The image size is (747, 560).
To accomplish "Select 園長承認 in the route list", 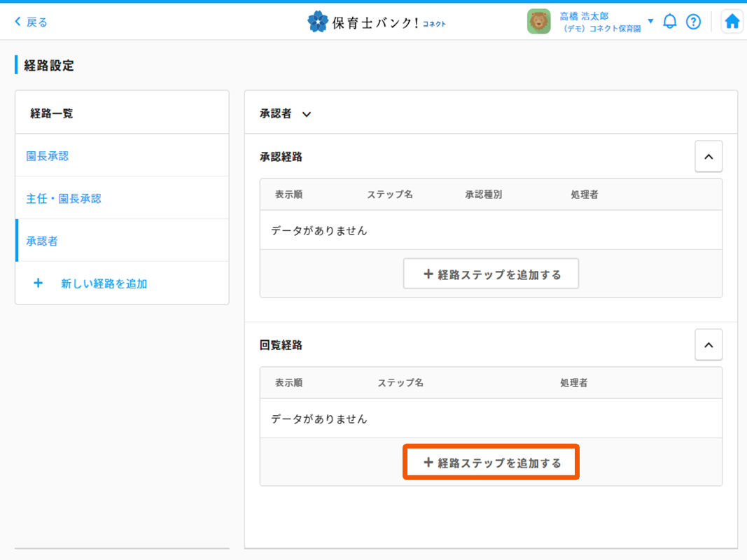I will click(48, 156).
